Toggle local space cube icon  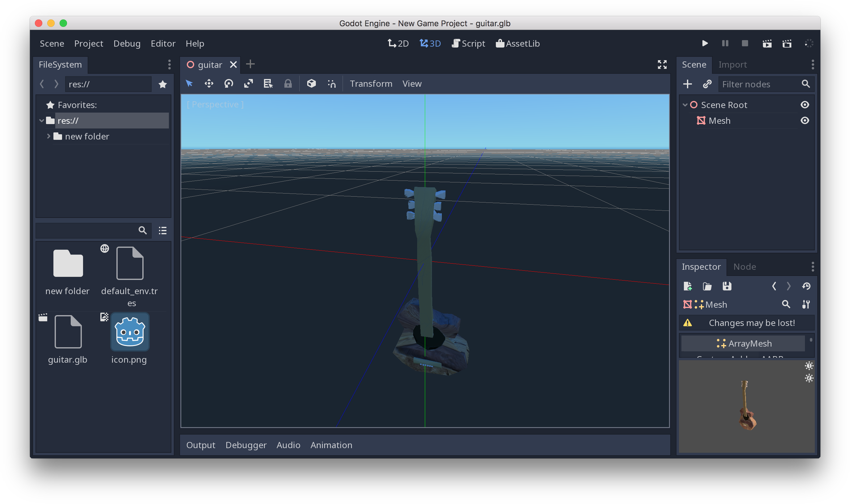(x=311, y=84)
